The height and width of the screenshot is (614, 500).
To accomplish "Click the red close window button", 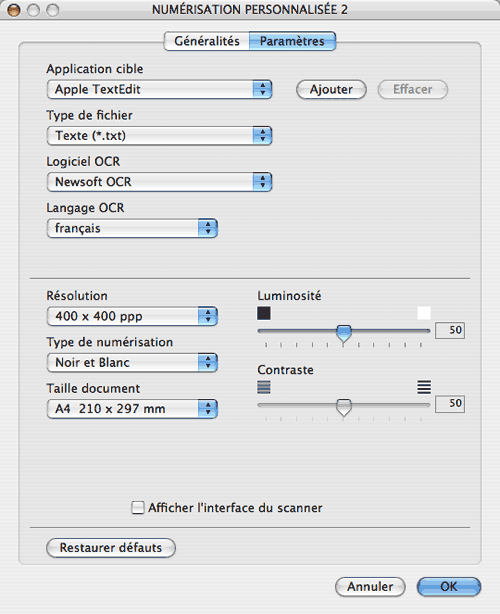I will [14, 10].
